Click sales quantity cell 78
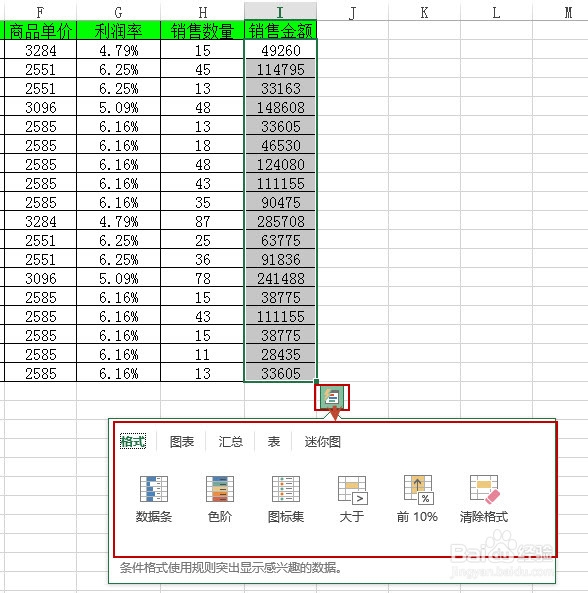 point(202,278)
